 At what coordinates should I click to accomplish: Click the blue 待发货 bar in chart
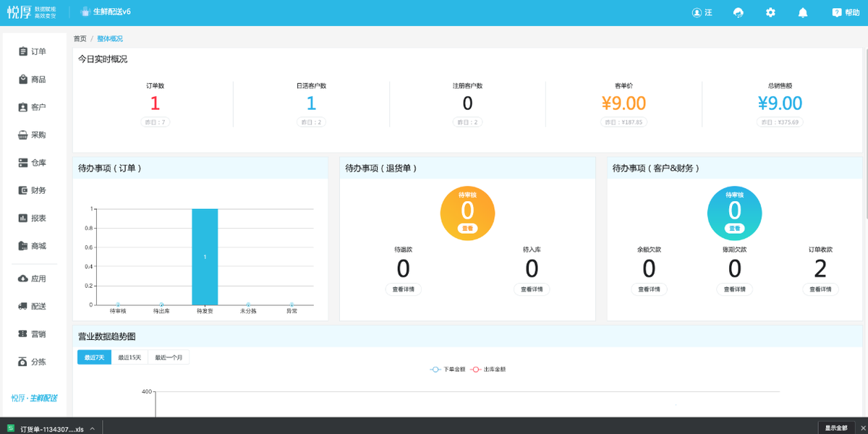(x=205, y=257)
